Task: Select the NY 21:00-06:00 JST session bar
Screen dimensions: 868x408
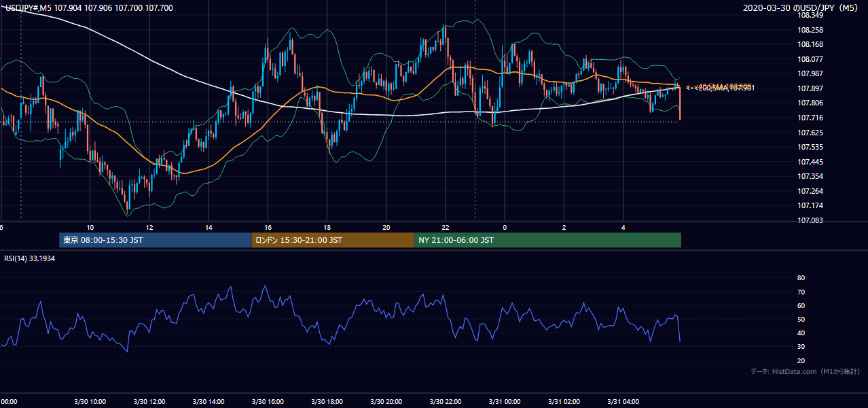Action: [548, 240]
